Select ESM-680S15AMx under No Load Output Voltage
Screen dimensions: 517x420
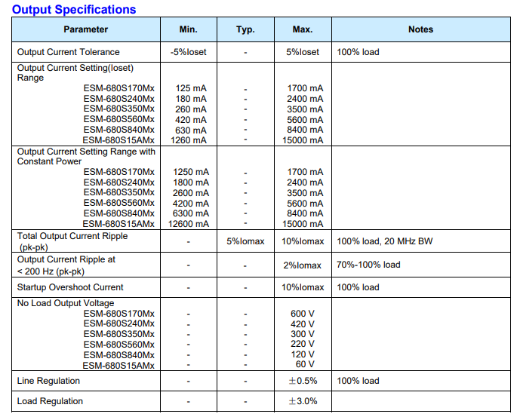click(118, 366)
